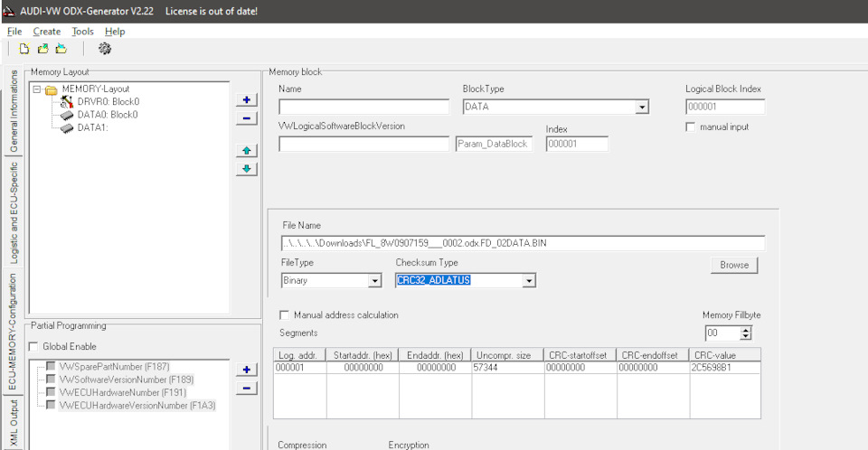Click the Save folder toolbar icon

click(x=61, y=49)
